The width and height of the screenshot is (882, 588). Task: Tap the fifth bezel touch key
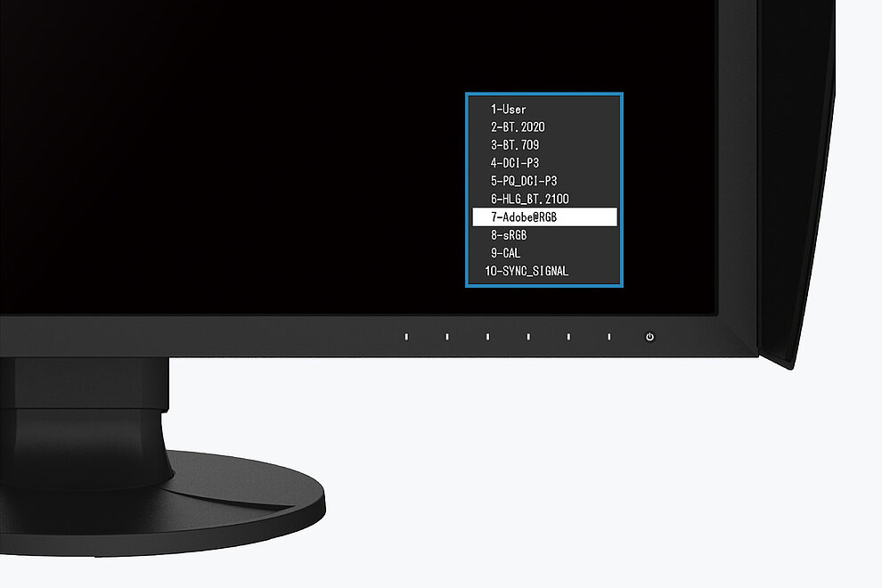pyautogui.click(x=568, y=337)
